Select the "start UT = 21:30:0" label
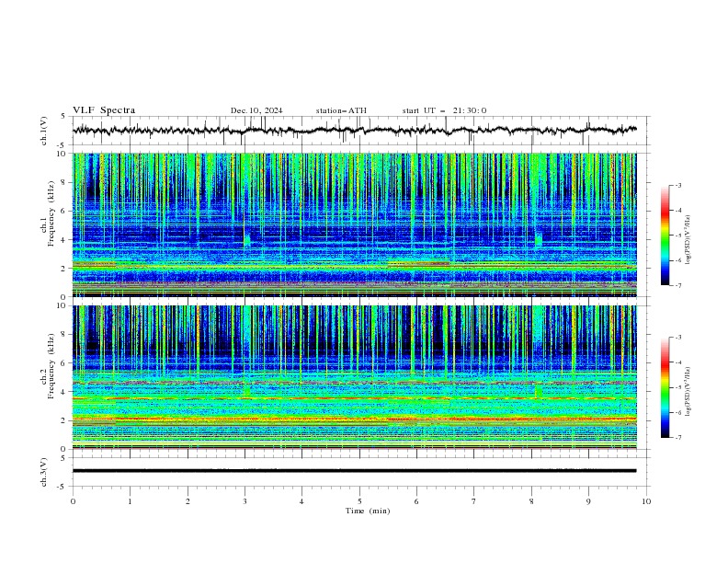The image size is (728, 563). coord(444,110)
